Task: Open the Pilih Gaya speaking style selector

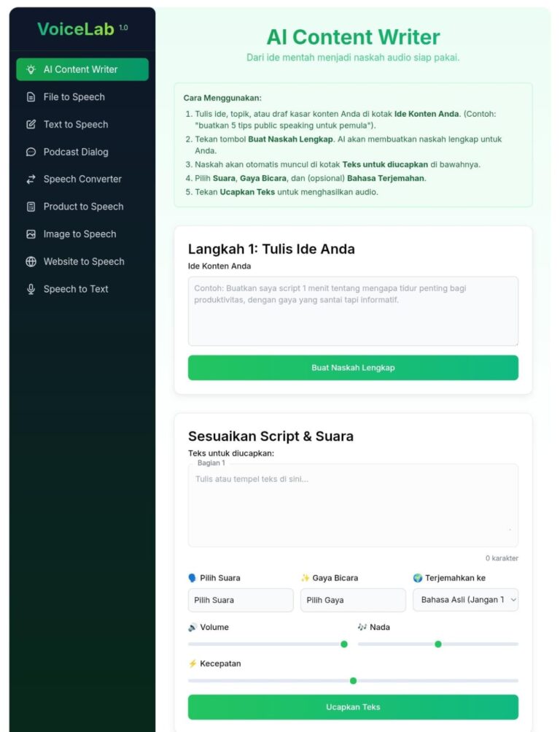Action: tap(353, 600)
